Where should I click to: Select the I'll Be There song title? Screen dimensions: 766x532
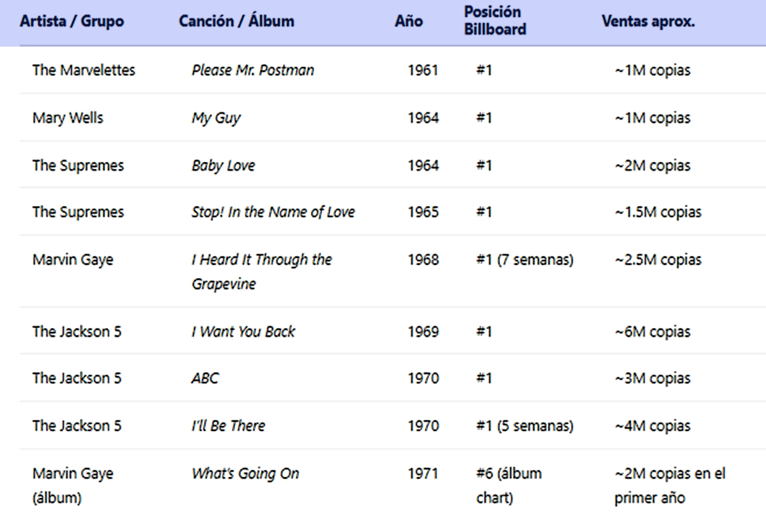tap(228, 425)
